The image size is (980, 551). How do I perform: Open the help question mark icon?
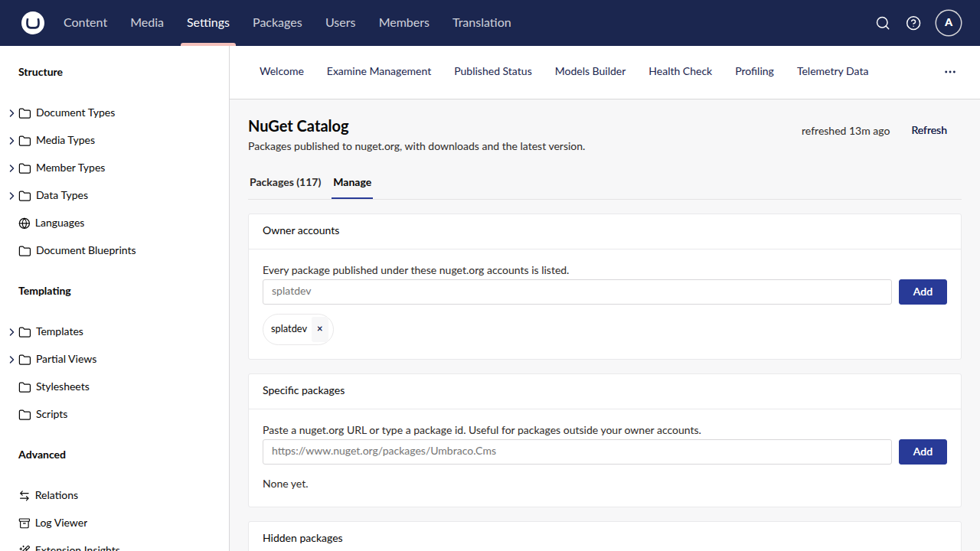coord(913,23)
